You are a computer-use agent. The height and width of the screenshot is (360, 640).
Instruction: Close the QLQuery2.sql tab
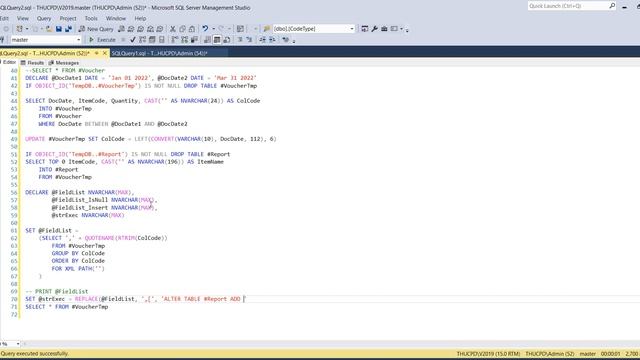pos(105,53)
